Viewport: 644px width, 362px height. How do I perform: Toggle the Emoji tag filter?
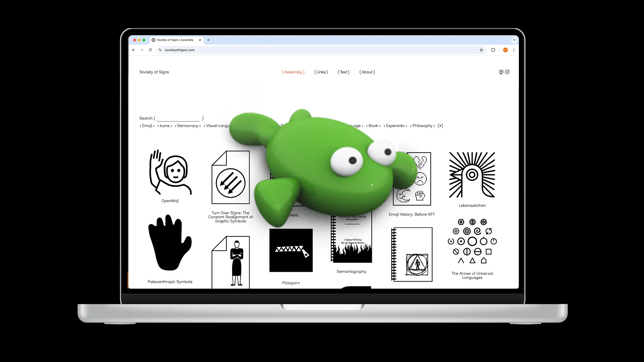tap(147, 126)
